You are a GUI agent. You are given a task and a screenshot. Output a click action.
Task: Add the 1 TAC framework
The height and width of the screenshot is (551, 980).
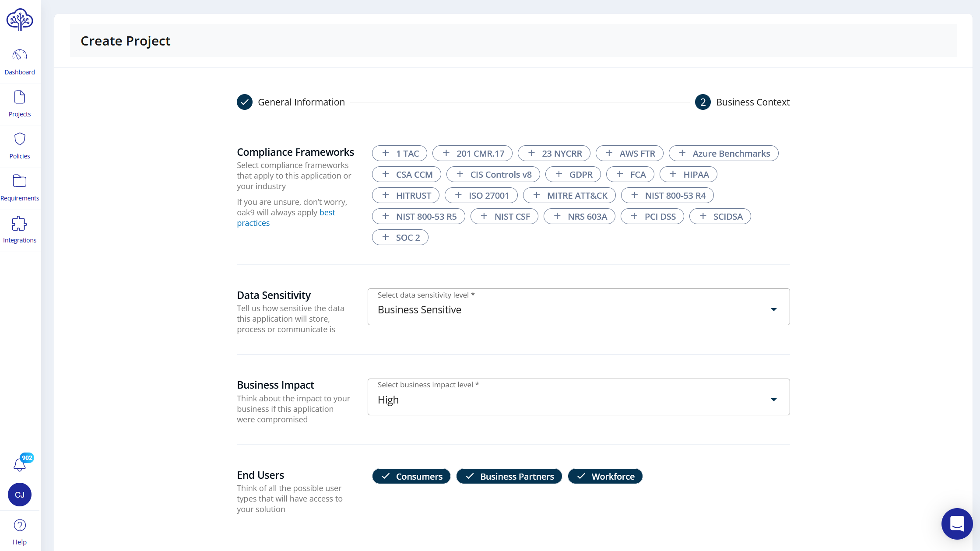(400, 153)
